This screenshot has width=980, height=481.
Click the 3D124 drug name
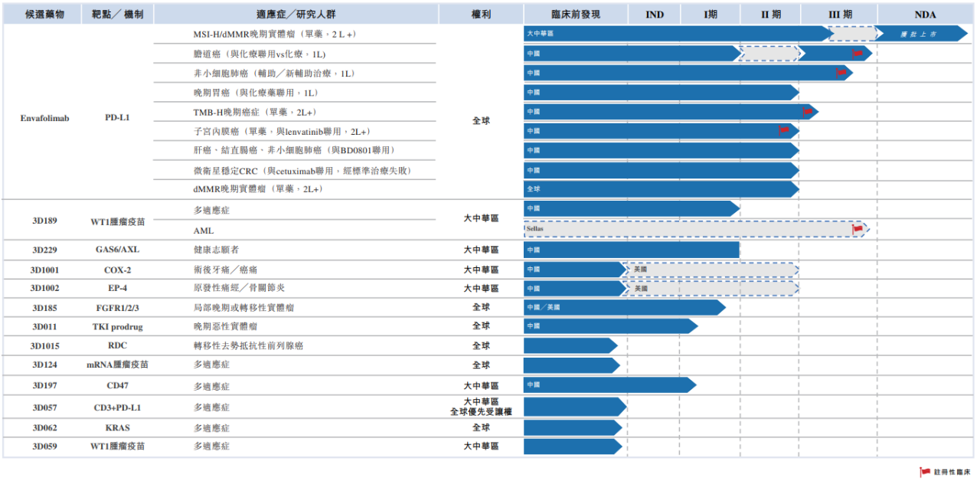click(45, 365)
